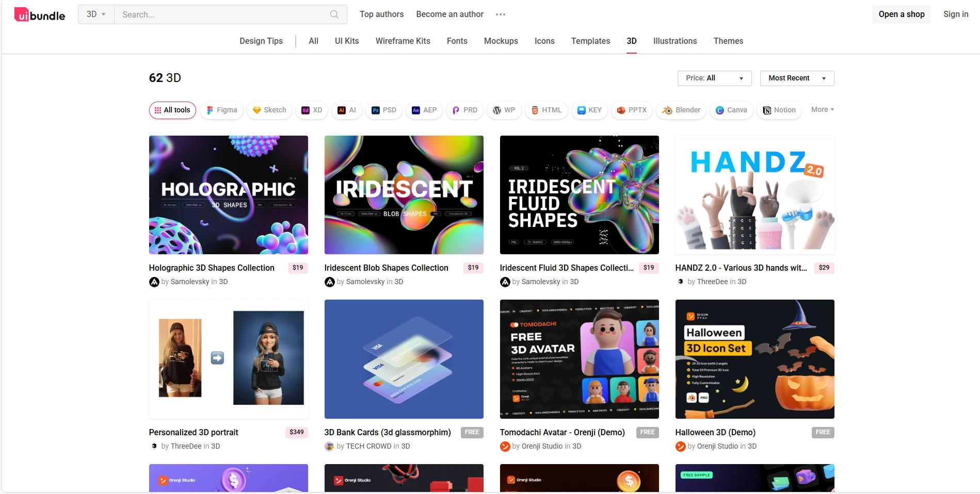Switch to the Fonts category
The height and width of the screenshot is (494, 980).
[457, 41]
